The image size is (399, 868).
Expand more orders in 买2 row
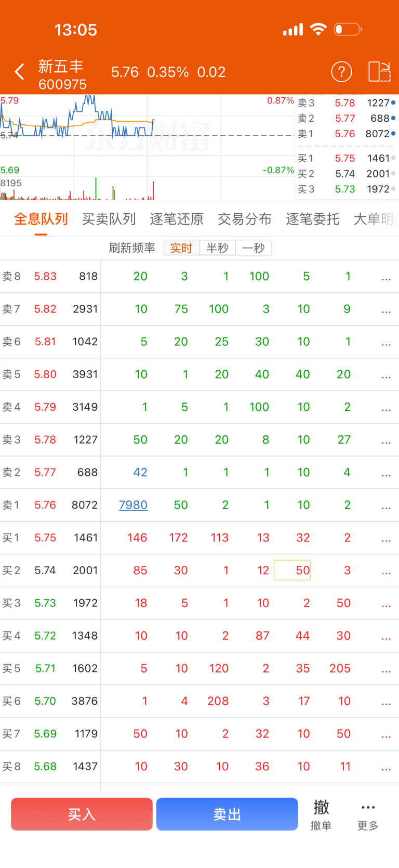386,573
